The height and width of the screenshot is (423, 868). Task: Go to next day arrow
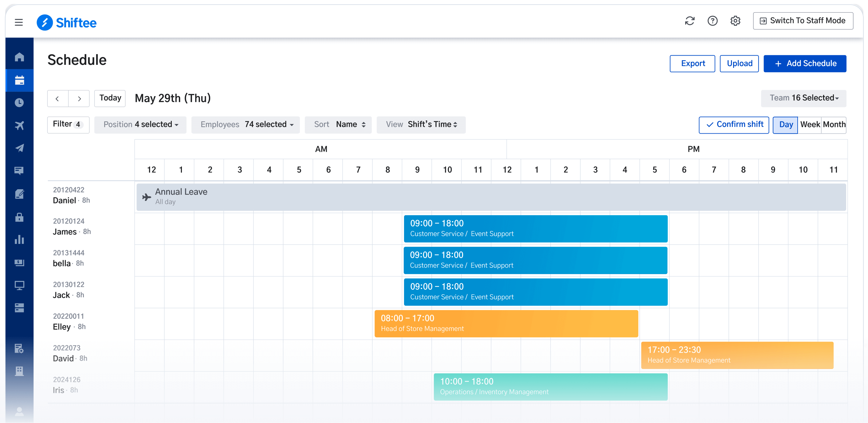pyautogui.click(x=79, y=98)
